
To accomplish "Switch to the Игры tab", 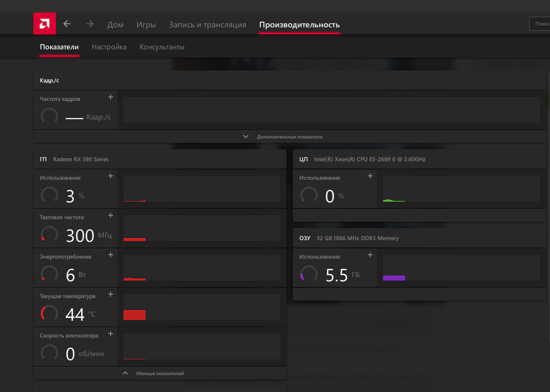I will click(146, 25).
